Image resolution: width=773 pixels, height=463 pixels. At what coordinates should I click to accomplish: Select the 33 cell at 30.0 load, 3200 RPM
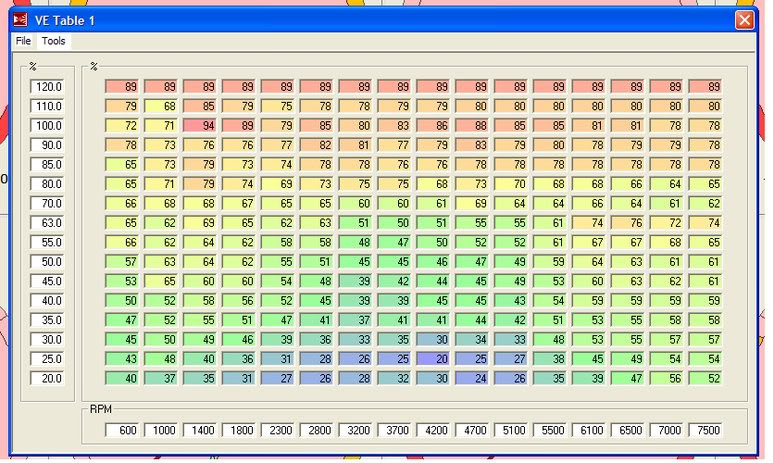[x=355, y=339]
